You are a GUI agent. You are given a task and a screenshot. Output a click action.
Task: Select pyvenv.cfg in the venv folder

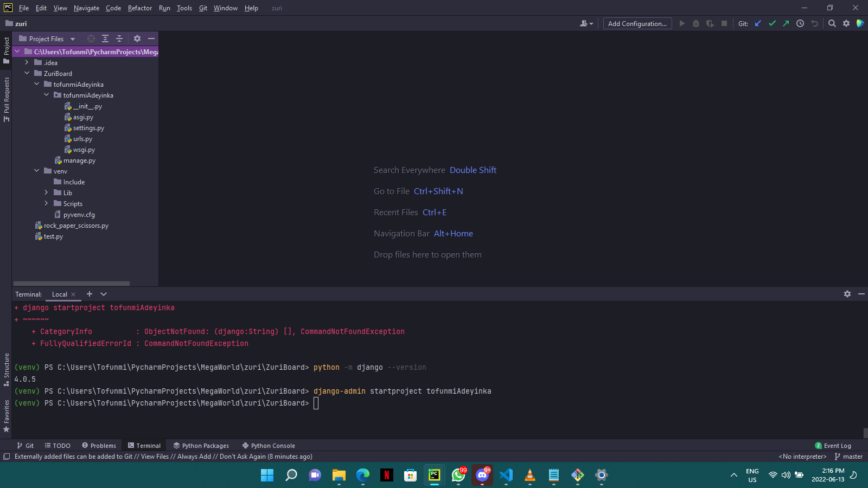79,215
